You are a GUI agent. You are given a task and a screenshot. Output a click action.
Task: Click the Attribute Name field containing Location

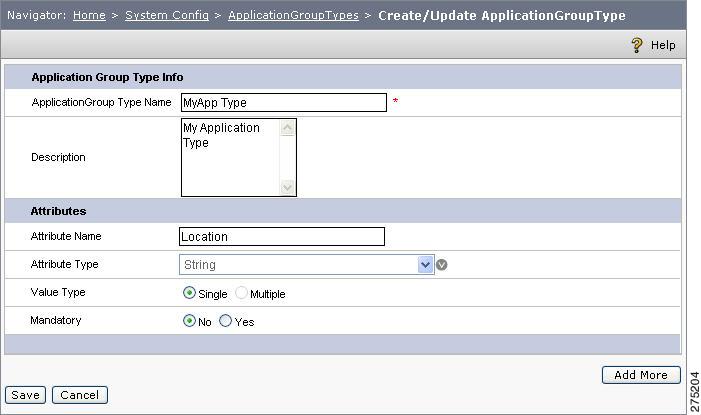(282, 237)
